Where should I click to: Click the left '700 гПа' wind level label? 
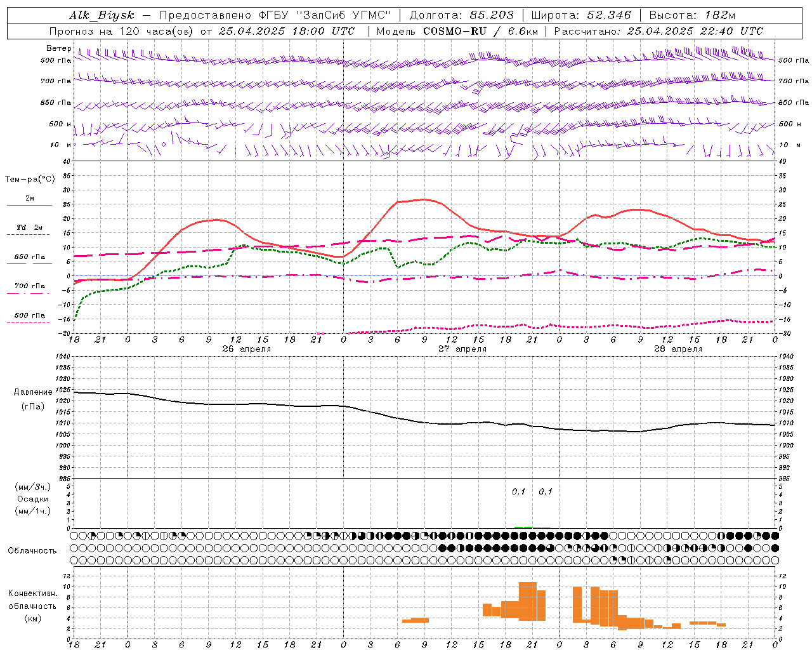point(56,81)
